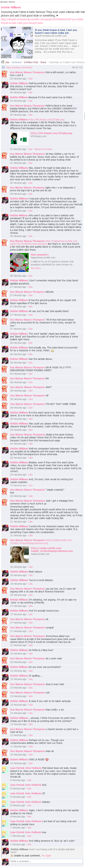The height and width of the screenshot is (868, 85).
Task: Click Remove Preview under the tinypic link
Action: click(x=43, y=149)
